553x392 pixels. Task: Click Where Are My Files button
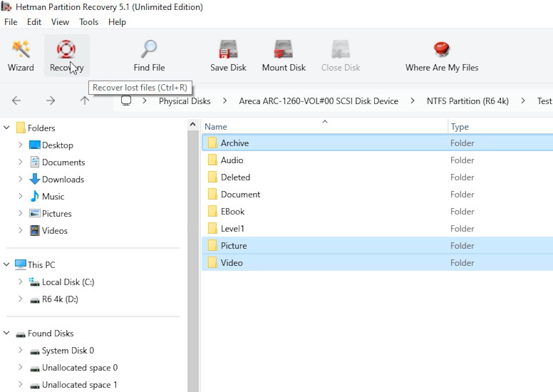pos(442,56)
